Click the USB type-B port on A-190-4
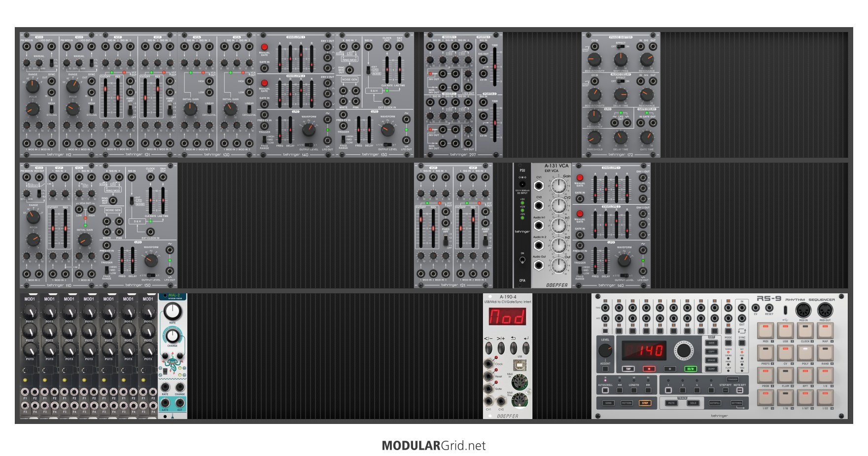The height and width of the screenshot is (456, 868). tap(520, 365)
